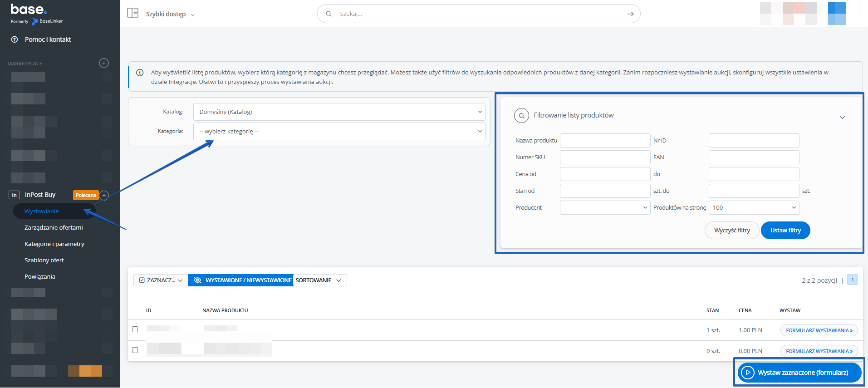This screenshot has height=388, width=868.
Task: Check the first product row checkbox
Action: (135, 329)
